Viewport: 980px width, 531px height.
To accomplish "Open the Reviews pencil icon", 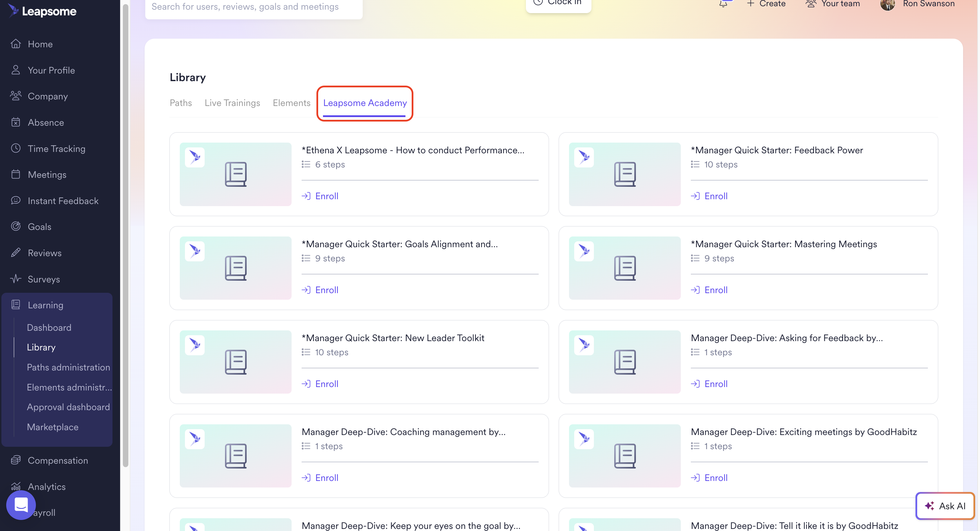I will click(x=16, y=253).
